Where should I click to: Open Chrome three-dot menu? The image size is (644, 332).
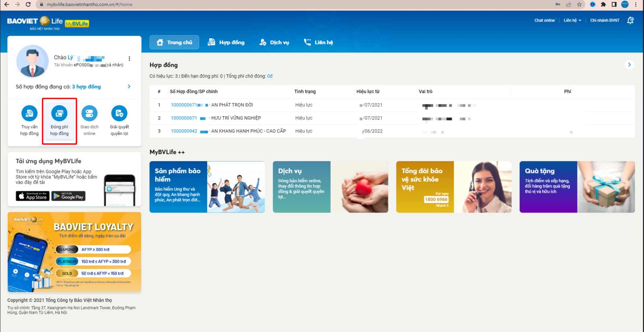[x=636, y=4]
